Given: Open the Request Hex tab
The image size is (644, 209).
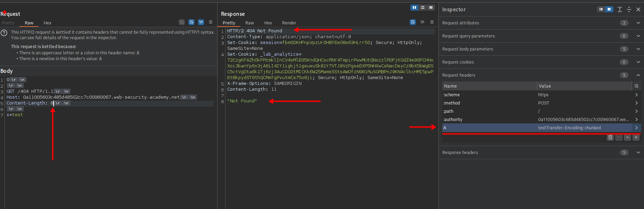Looking at the screenshot, I should (x=47, y=23).
